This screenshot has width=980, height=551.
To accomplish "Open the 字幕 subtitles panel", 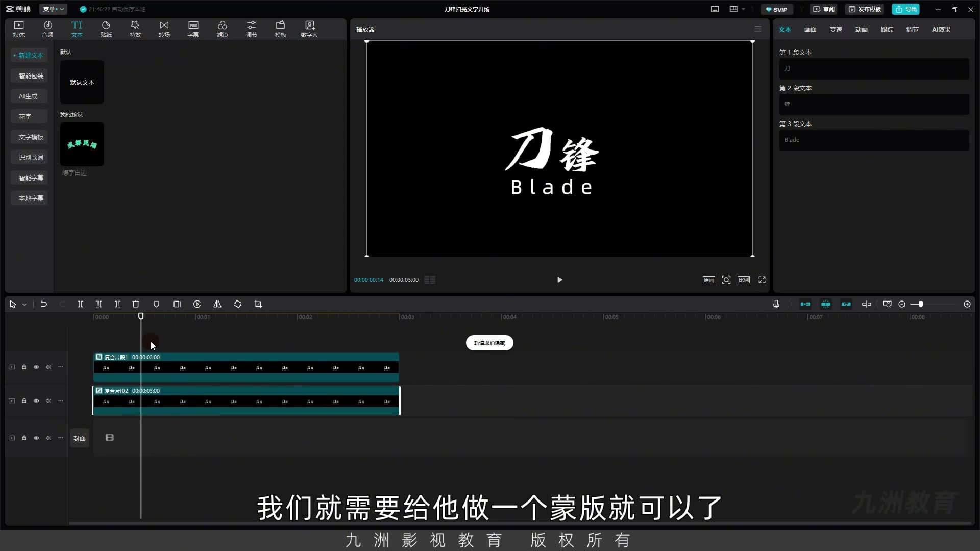I will click(193, 29).
